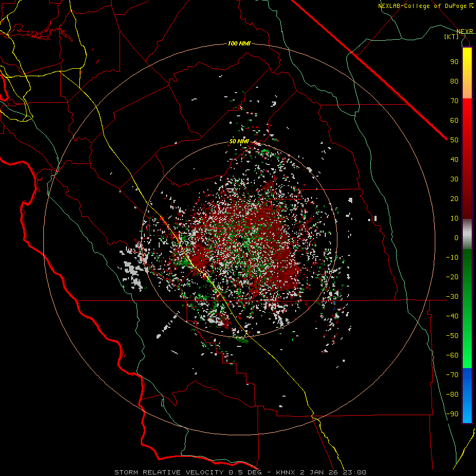Image resolution: width=476 pixels, height=476 pixels.
Task: Click the blue bottom segment of color bar
Action: [x=467, y=396]
